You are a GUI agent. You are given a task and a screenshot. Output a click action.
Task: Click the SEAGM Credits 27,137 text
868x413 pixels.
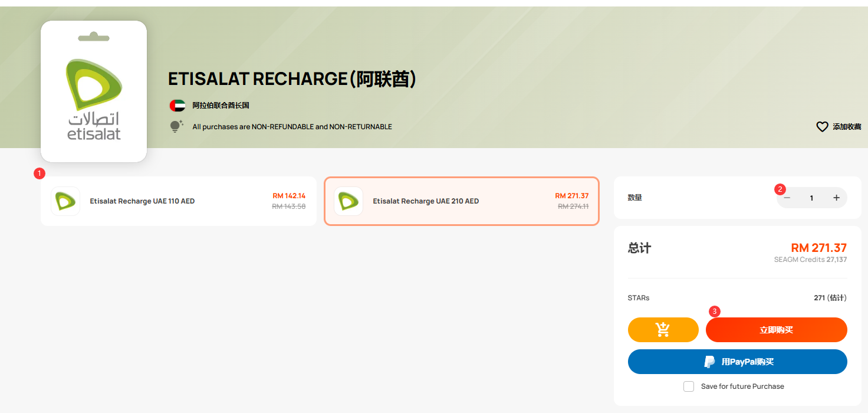pos(810,260)
